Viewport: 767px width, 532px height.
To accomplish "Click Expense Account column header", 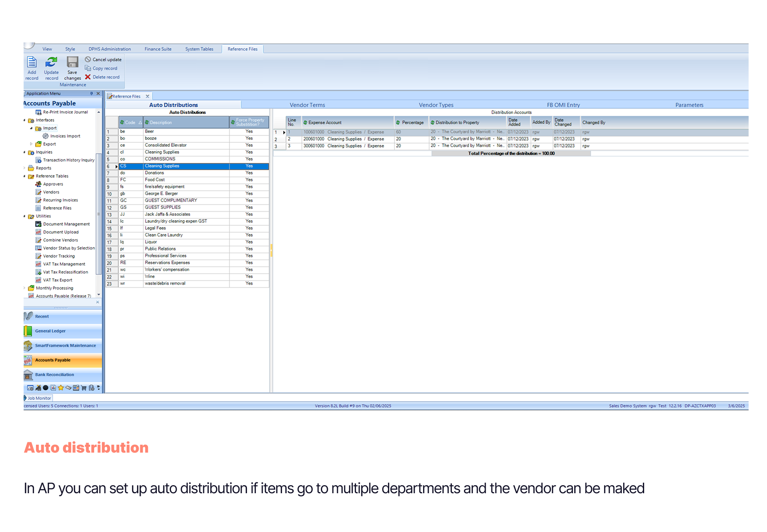I will click(x=348, y=122).
